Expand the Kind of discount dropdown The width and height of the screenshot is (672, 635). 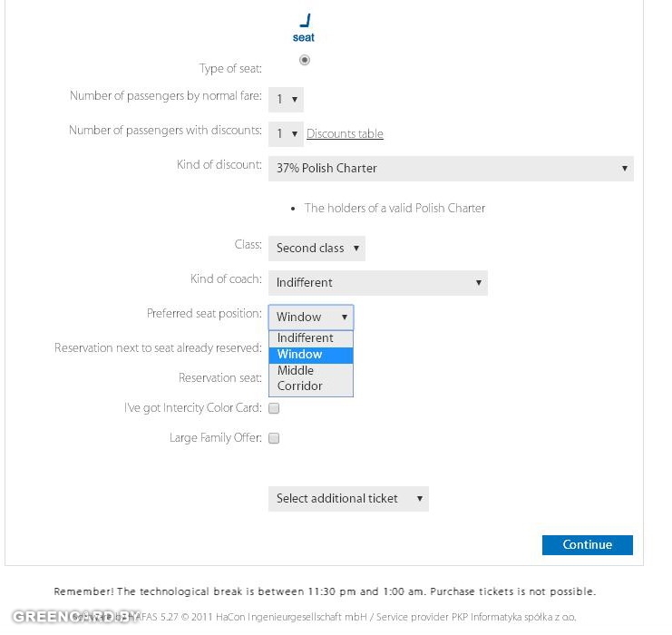point(451,169)
